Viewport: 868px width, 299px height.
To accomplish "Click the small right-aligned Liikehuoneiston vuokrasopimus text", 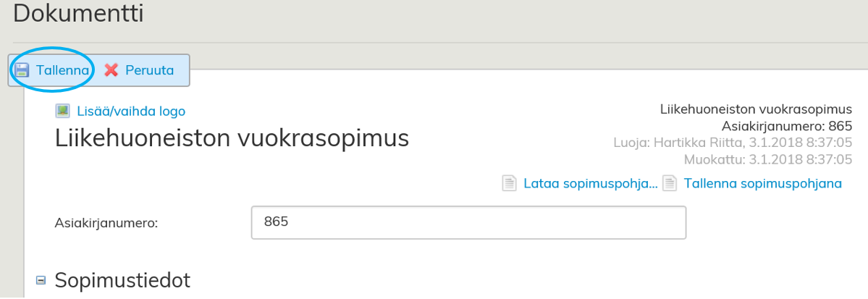I will click(756, 110).
